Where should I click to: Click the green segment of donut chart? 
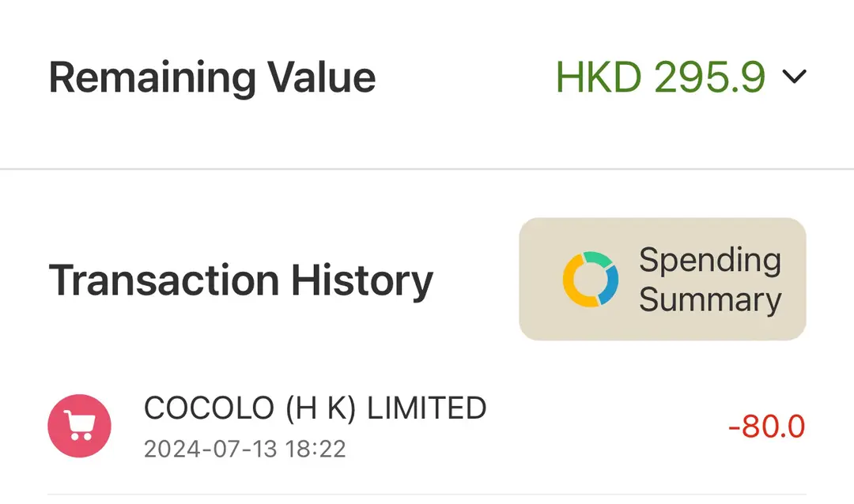tap(598, 258)
